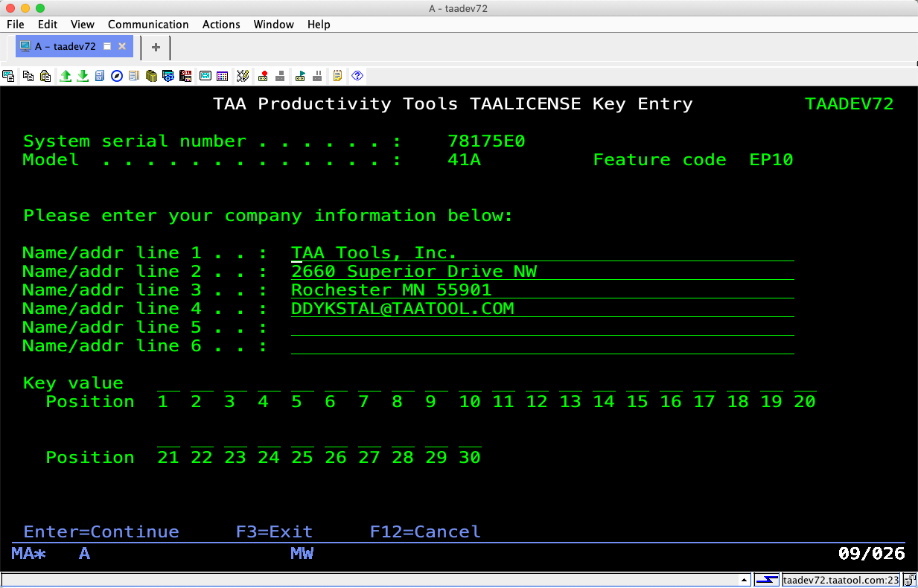Start macro recording with red dot icon
The image size is (918, 588).
click(263, 76)
